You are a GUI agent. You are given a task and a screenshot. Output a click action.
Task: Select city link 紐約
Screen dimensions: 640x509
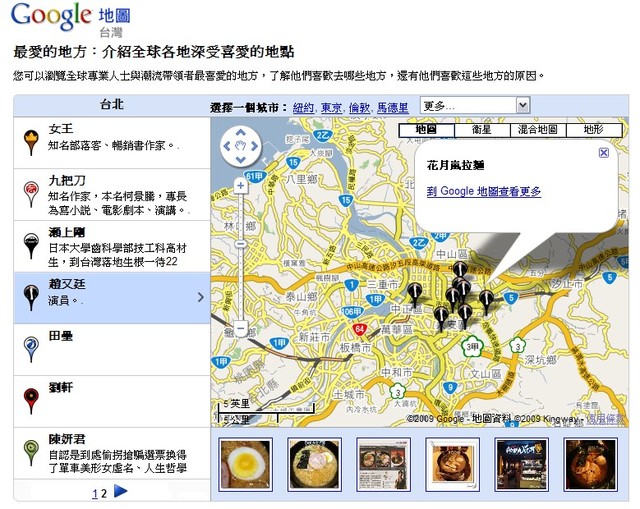pos(303,107)
